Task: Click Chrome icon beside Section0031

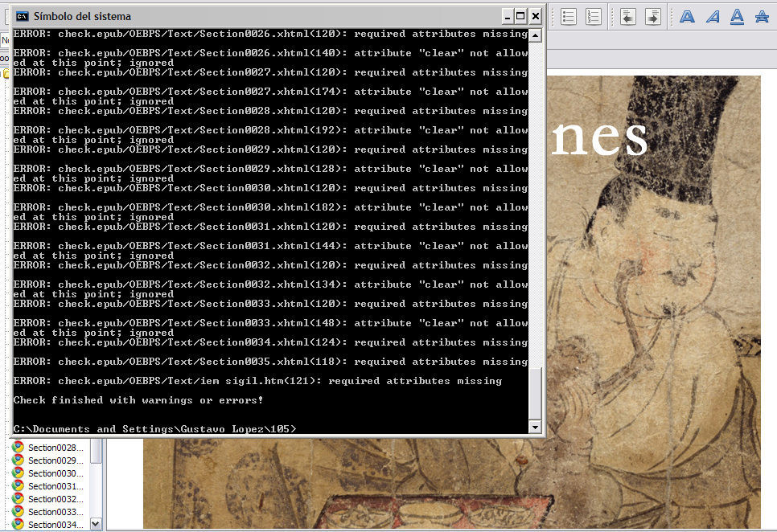Action: pos(18,486)
